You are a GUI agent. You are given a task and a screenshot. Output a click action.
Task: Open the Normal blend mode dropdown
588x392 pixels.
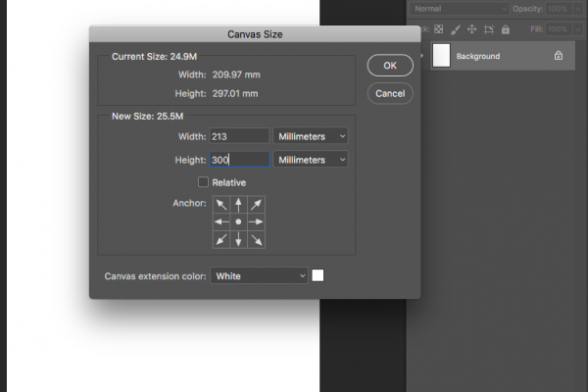459,9
